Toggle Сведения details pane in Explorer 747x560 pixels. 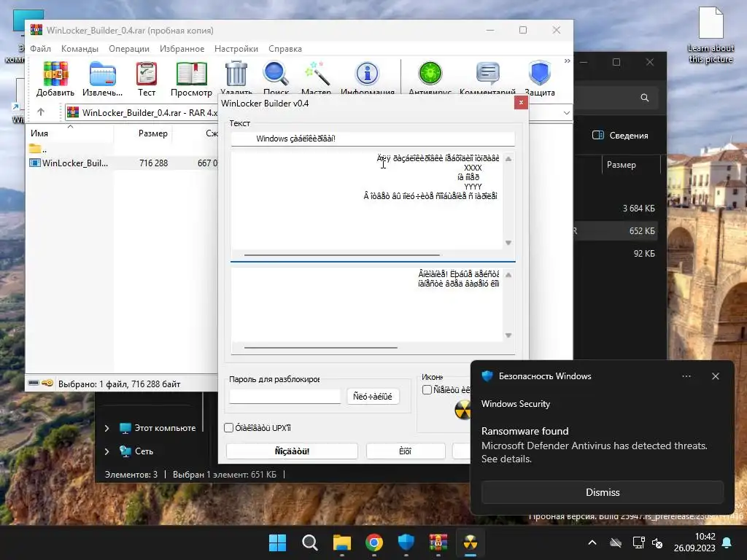tap(620, 135)
